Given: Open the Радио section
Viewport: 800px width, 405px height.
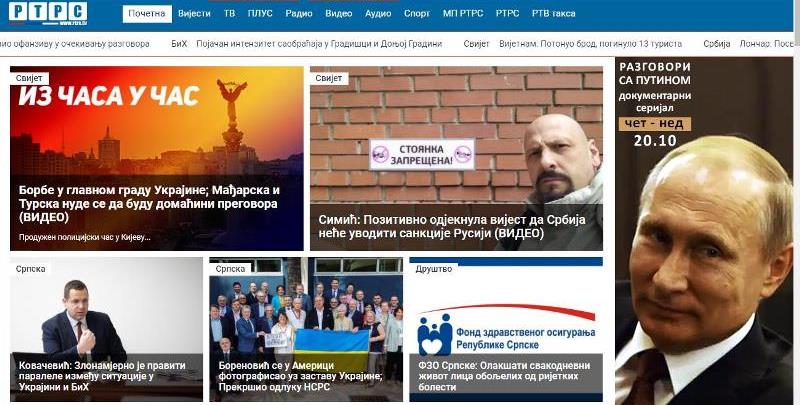Looking at the screenshot, I should coord(299,14).
